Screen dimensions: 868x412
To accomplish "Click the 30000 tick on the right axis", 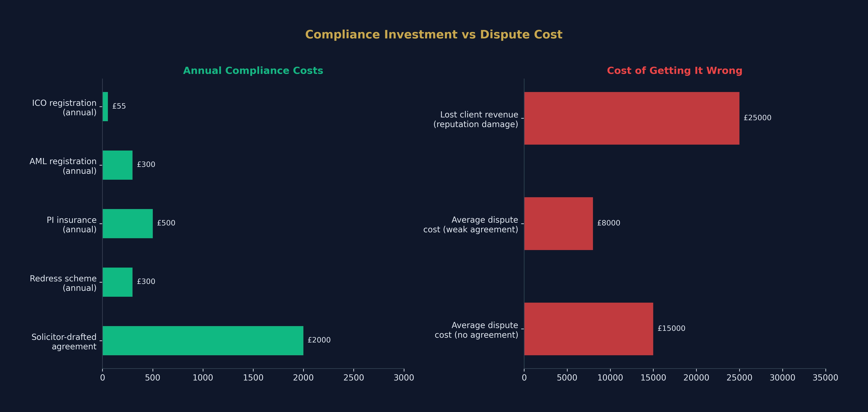I will click(x=782, y=378).
